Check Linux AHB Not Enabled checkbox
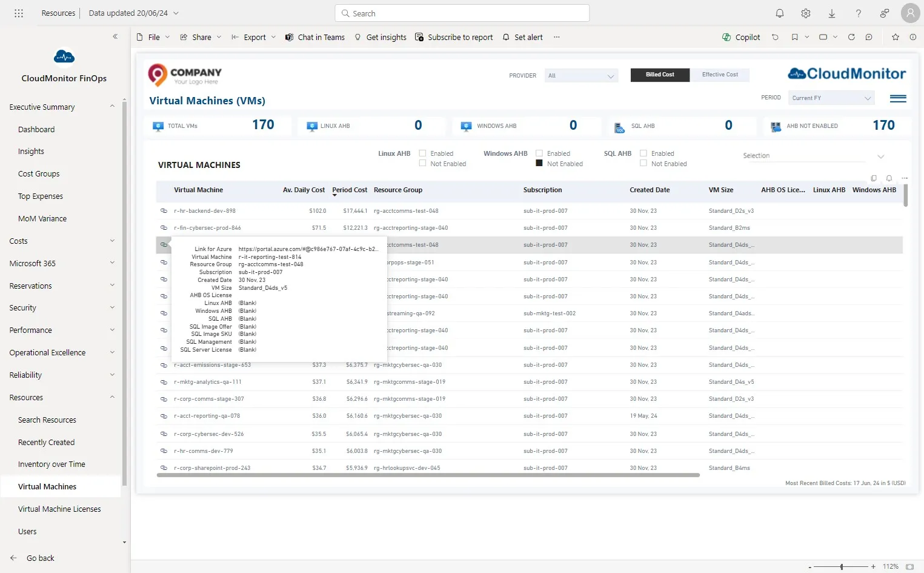 423,163
